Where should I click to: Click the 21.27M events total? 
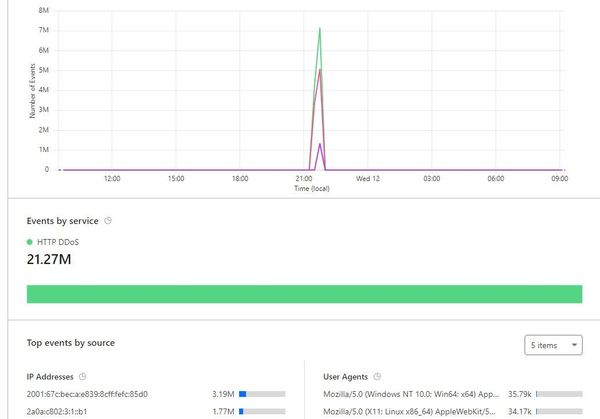click(49, 259)
